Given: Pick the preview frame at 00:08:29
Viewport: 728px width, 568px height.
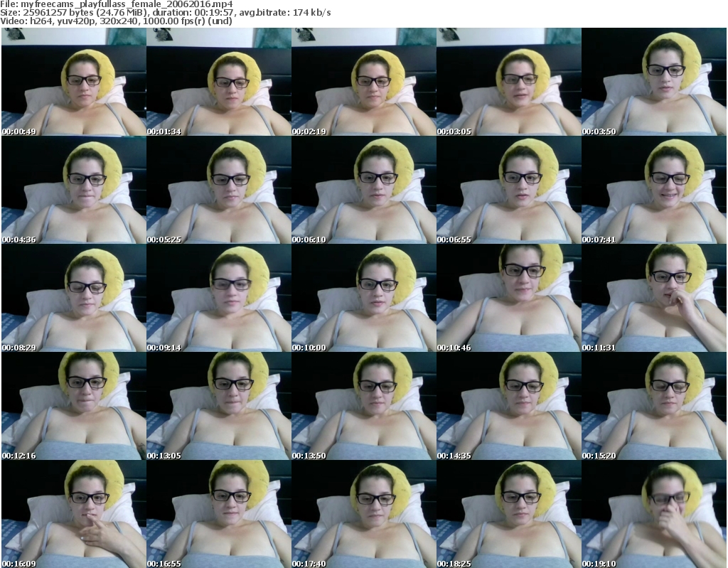Looking at the screenshot, I should [74, 298].
